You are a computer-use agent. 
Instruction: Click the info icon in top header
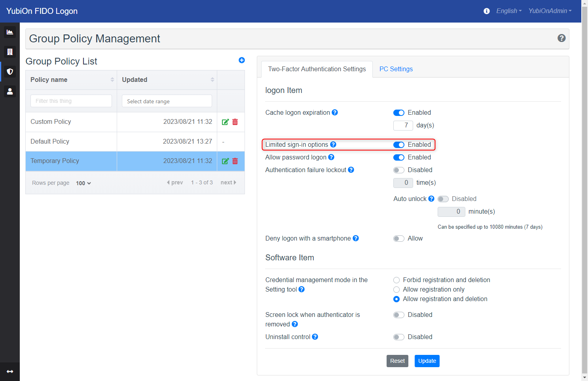click(487, 11)
